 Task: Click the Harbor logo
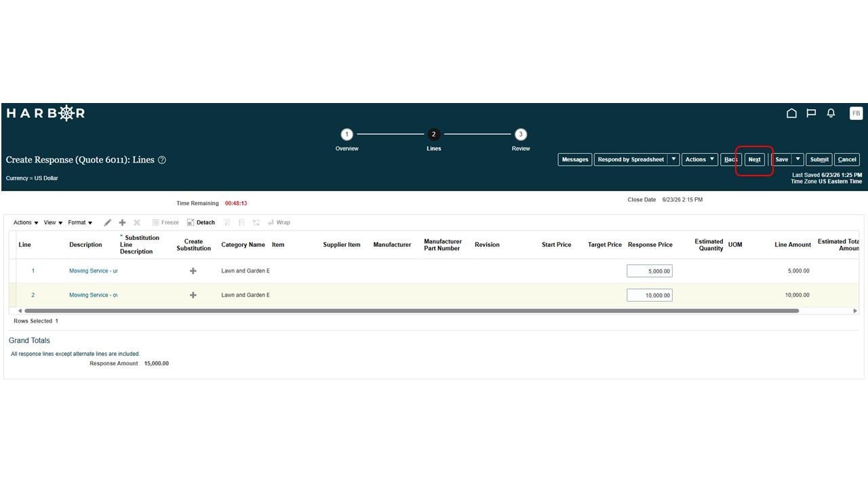pos(45,113)
